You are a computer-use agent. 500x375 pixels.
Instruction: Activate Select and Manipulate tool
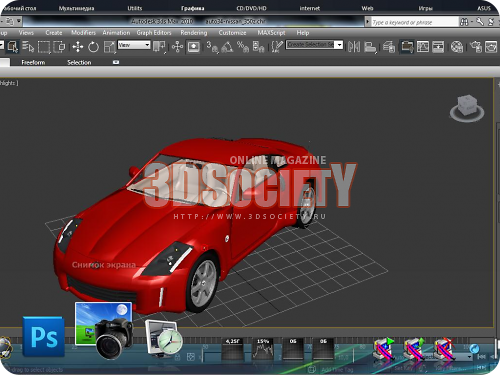(177, 47)
